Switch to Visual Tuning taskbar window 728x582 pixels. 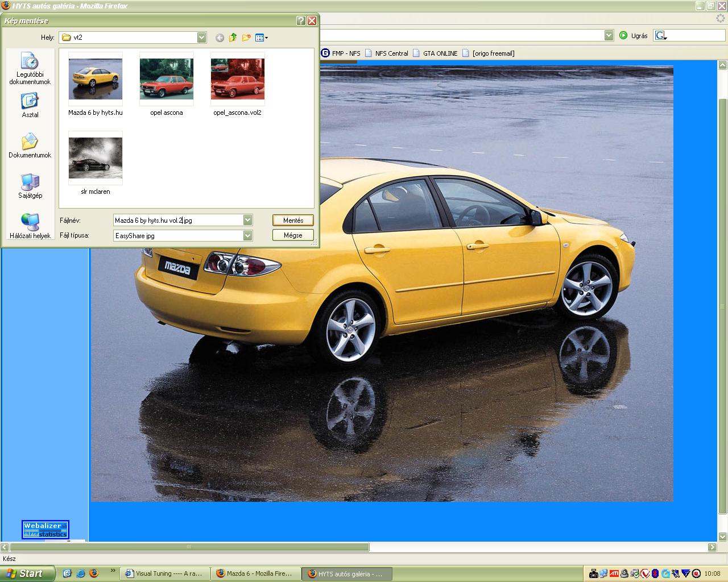pos(166,573)
